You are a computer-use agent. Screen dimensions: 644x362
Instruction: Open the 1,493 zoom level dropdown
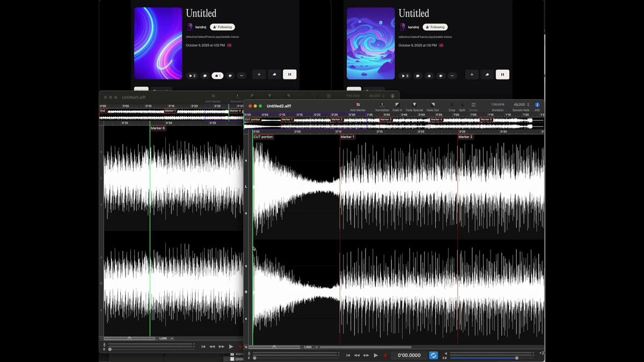310,347
